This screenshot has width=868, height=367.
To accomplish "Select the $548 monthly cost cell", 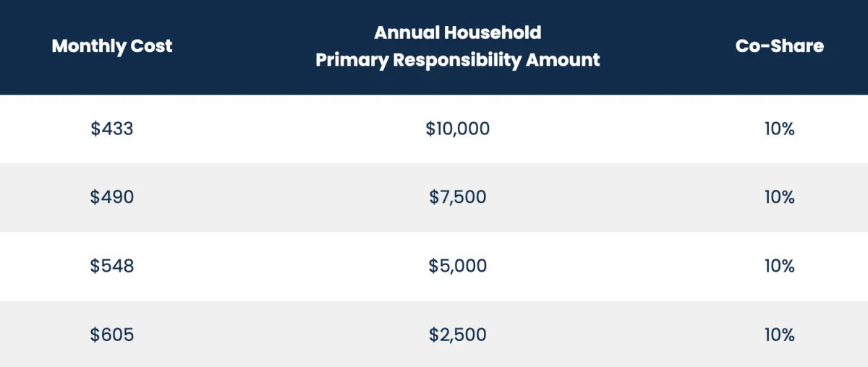I will click(112, 266).
